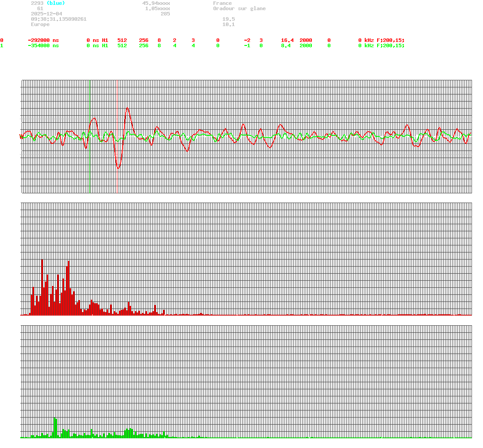Screen dimensions: 483x448
Task: Click the red value -2
Action: (x=247, y=41)
